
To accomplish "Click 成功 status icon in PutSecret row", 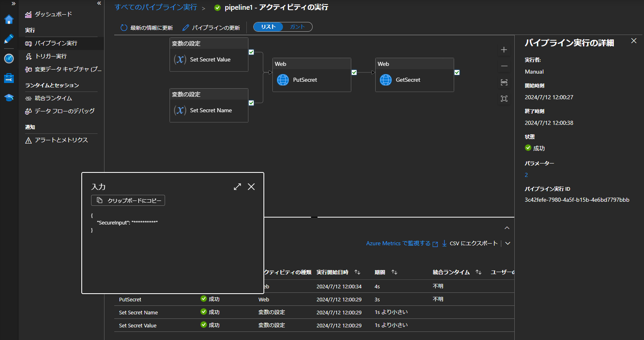I will 204,299.
